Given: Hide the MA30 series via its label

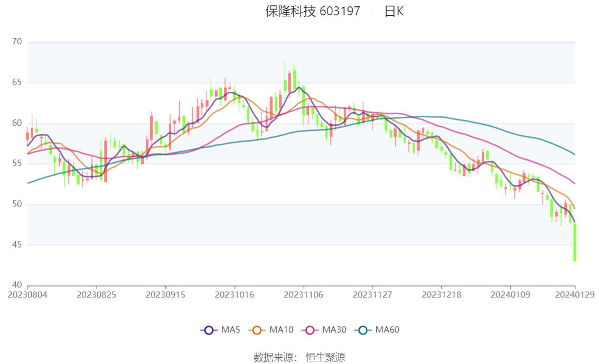Looking at the screenshot, I should (x=334, y=330).
